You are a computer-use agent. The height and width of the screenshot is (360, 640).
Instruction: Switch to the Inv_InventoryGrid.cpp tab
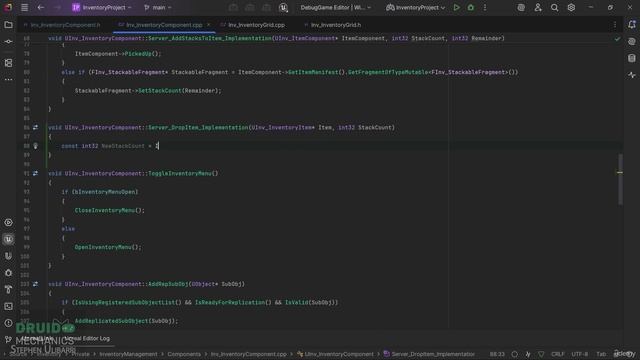(x=253, y=25)
